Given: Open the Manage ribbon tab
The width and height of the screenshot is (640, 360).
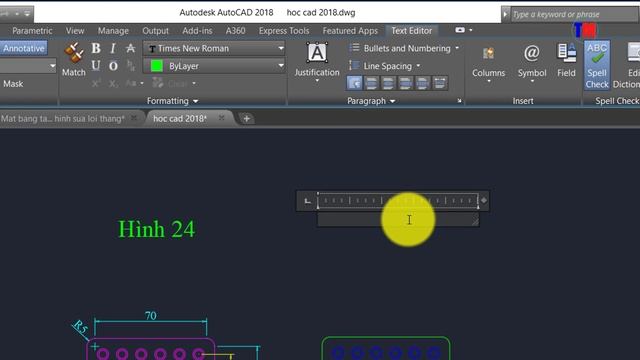Looking at the screenshot, I should click(x=113, y=31).
